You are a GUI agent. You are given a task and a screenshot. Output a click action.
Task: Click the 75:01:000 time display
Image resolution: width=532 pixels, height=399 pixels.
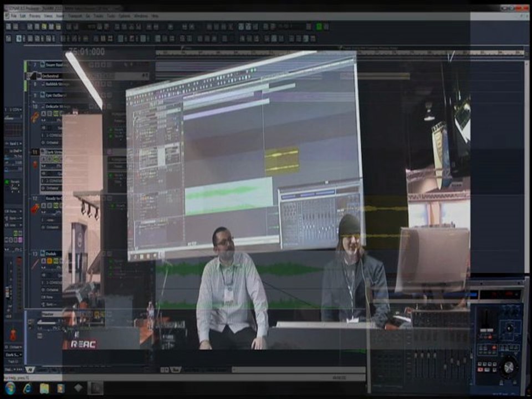point(86,52)
